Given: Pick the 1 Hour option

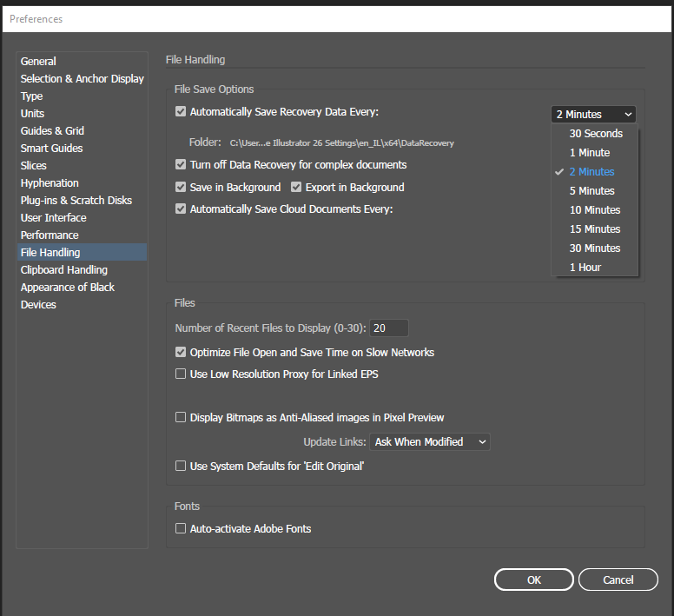Looking at the screenshot, I should (x=585, y=268).
